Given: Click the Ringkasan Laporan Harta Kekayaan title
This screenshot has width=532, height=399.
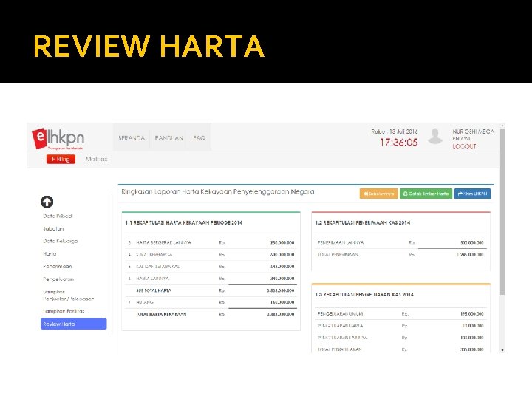Looking at the screenshot, I should point(218,191).
